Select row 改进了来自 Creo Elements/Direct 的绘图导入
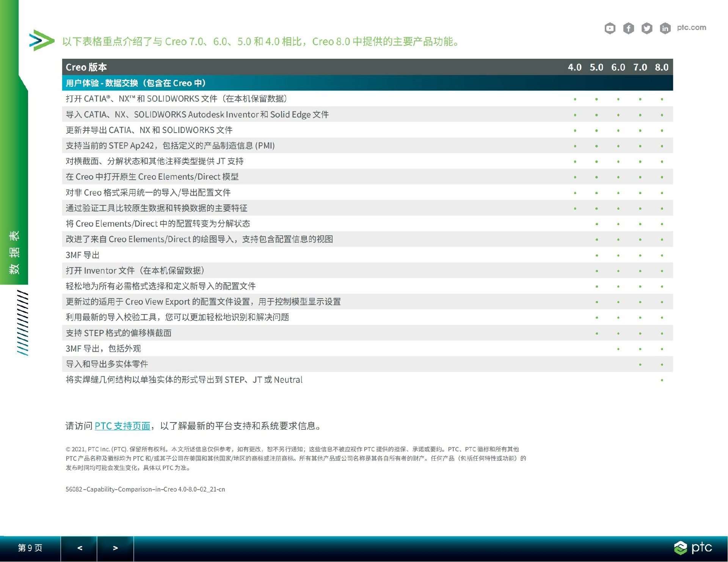The image size is (728, 562). click(367, 239)
